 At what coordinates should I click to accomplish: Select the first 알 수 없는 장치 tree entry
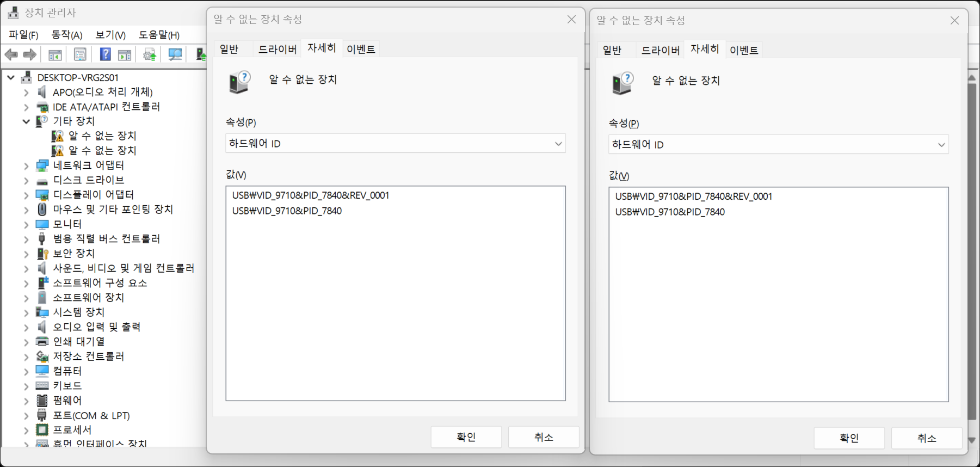coord(102,136)
